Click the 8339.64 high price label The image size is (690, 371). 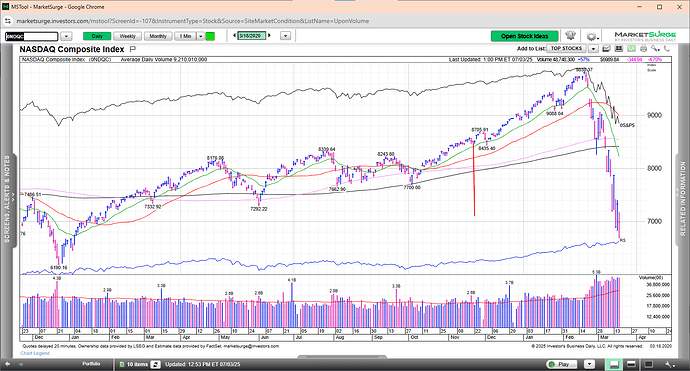pos(327,149)
